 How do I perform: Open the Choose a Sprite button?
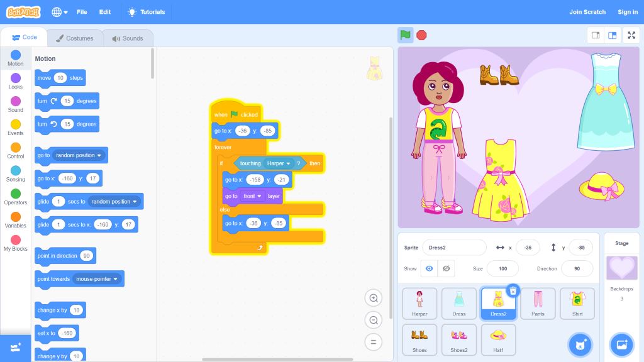(x=580, y=344)
